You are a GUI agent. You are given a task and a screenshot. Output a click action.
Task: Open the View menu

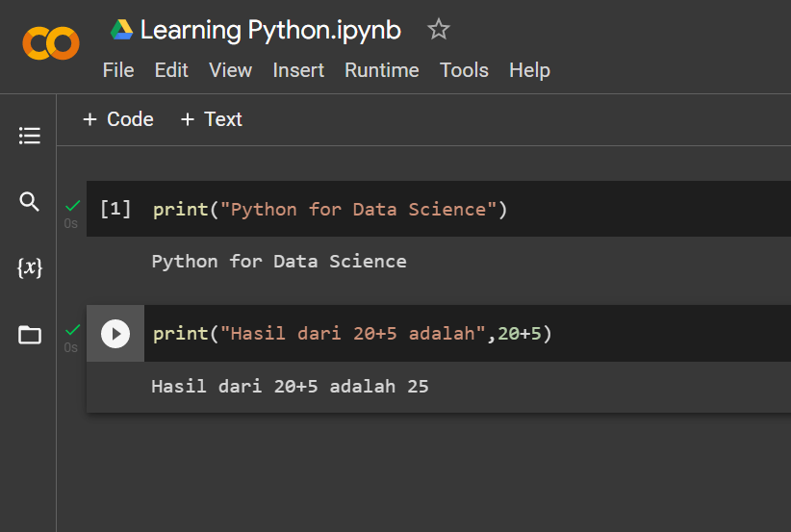(231, 70)
